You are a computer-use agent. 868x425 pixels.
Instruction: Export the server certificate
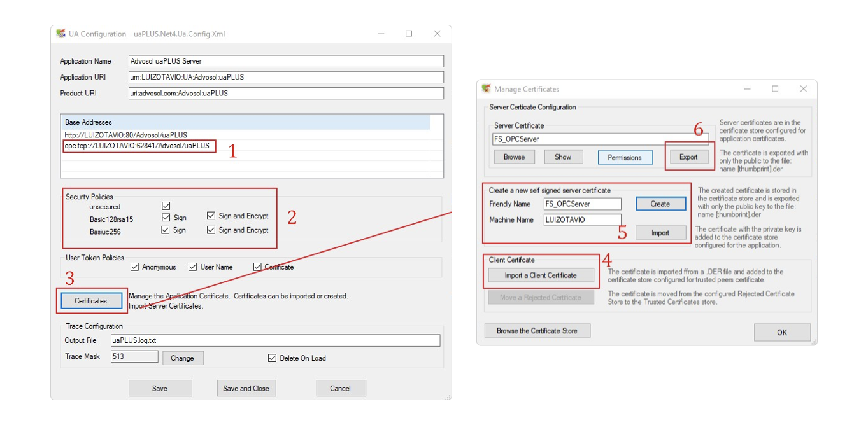688,157
